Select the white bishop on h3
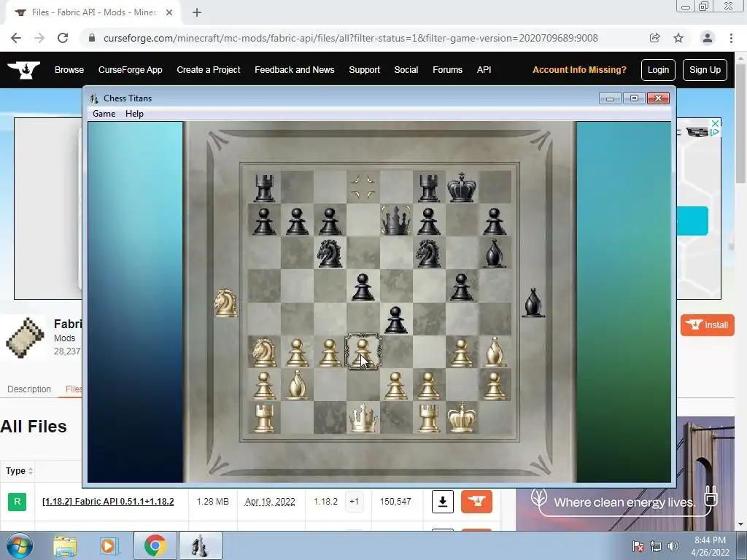This screenshot has width=747, height=560. point(495,352)
